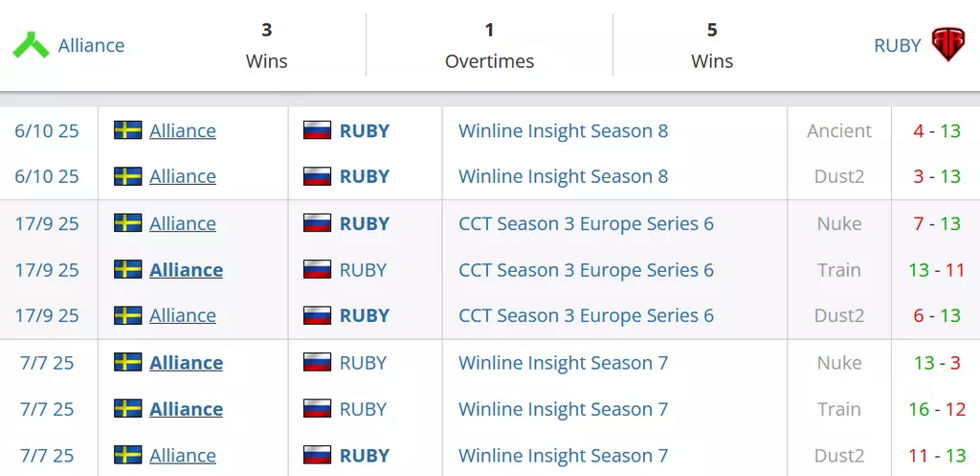Screen dimensions: 980x476
Task: Click Swedish flag in 7/7 Dust2 row
Action: [x=127, y=456]
